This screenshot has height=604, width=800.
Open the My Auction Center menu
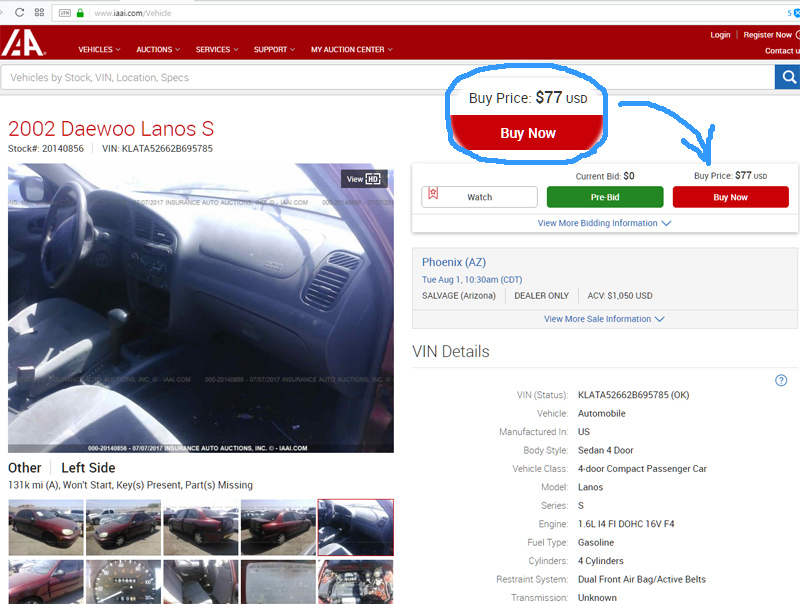351,49
